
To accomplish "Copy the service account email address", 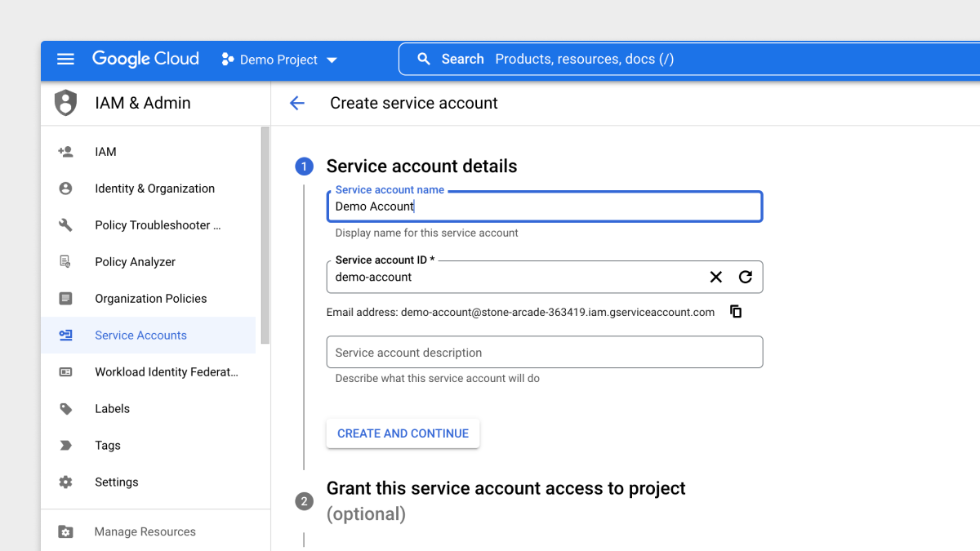I will click(736, 311).
